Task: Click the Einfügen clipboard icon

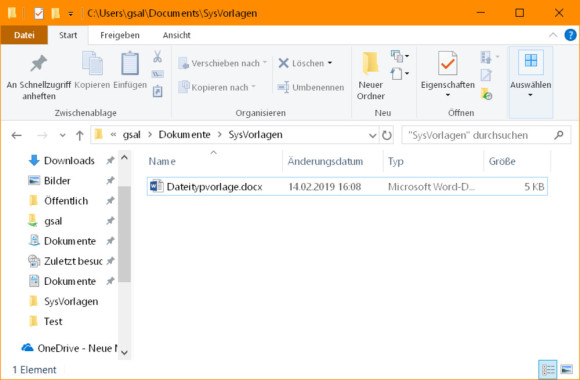Action: point(130,64)
